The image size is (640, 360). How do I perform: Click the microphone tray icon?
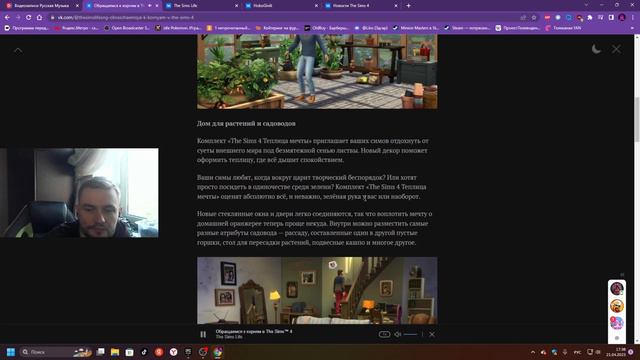[565, 352]
